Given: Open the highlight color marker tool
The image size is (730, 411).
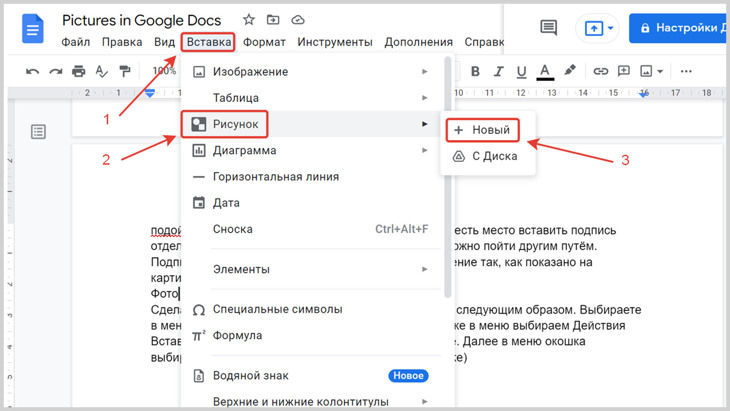Looking at the screenshot, I should pyautogui.click(x=569, y=71).
